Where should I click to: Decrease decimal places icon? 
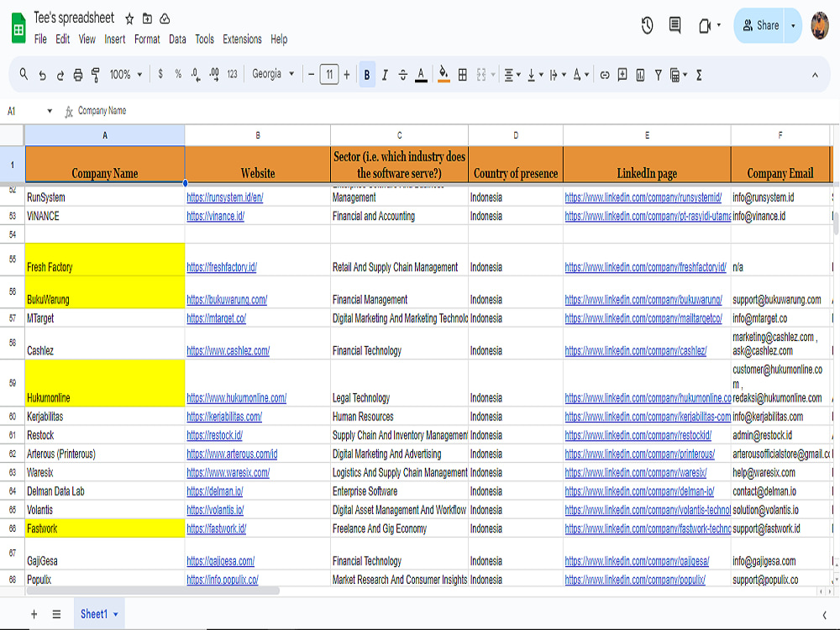(196, 75)
